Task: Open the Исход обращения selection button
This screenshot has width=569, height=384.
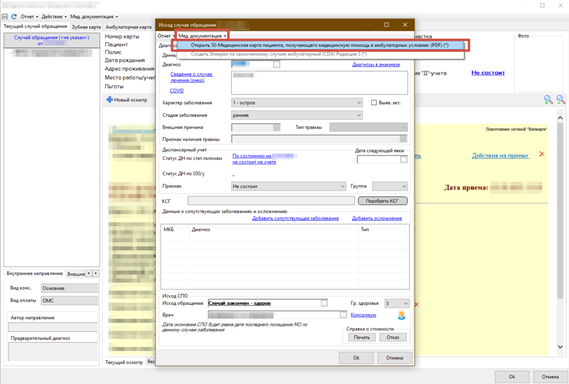Action: point(324,303)
